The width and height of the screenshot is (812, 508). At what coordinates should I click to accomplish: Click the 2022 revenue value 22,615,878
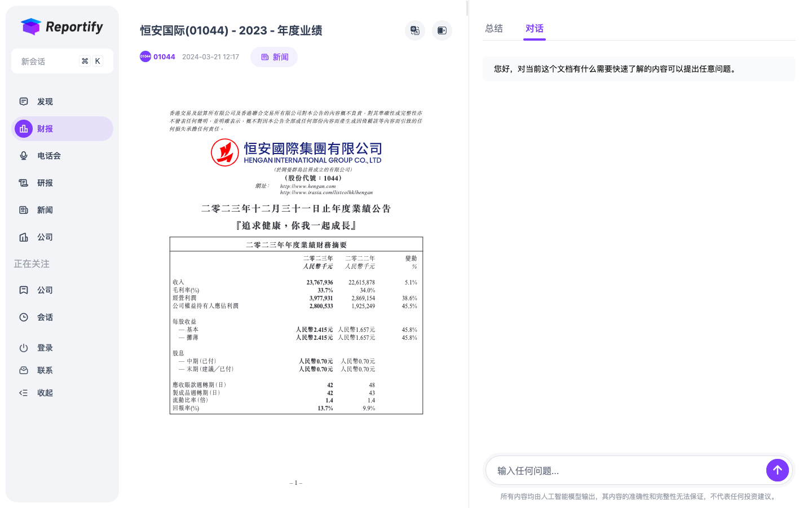tap(361, 282)
